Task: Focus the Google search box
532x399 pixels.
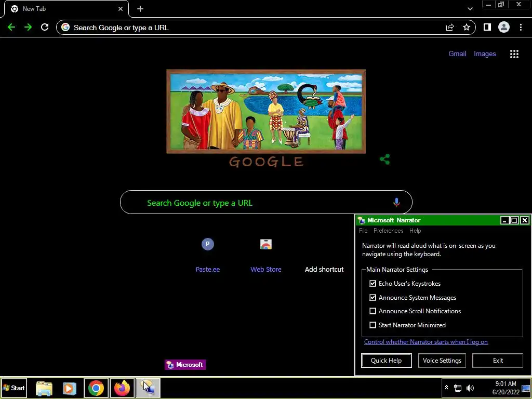Action: point(266,203)
